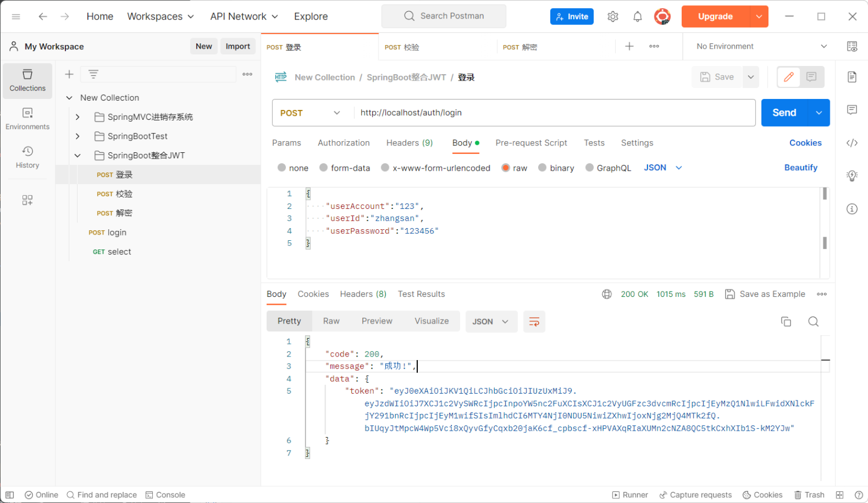Switch to the Authorization tab
This screenshot has height=503, width=868.
(x=344, y=143)
